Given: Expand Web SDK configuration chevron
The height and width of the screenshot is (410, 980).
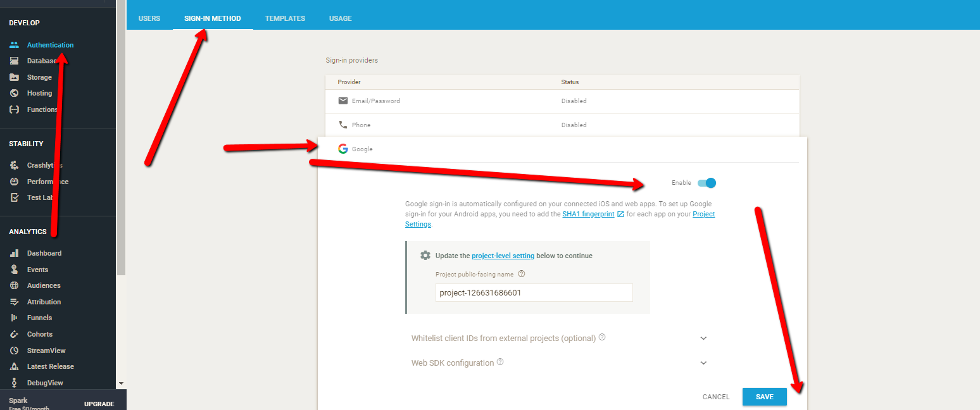Looking at the screenshot, I should tap(703, 363).
